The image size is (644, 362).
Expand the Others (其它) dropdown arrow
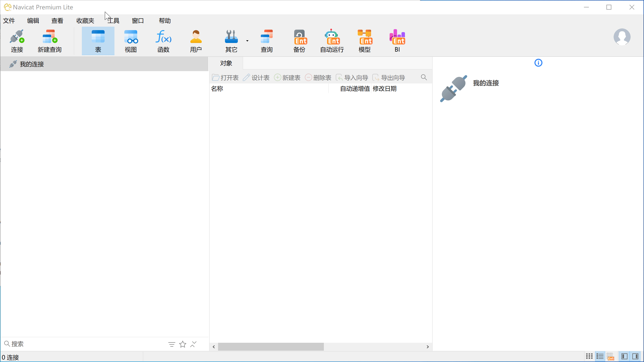pyautogui.click(x=247, y=41)
